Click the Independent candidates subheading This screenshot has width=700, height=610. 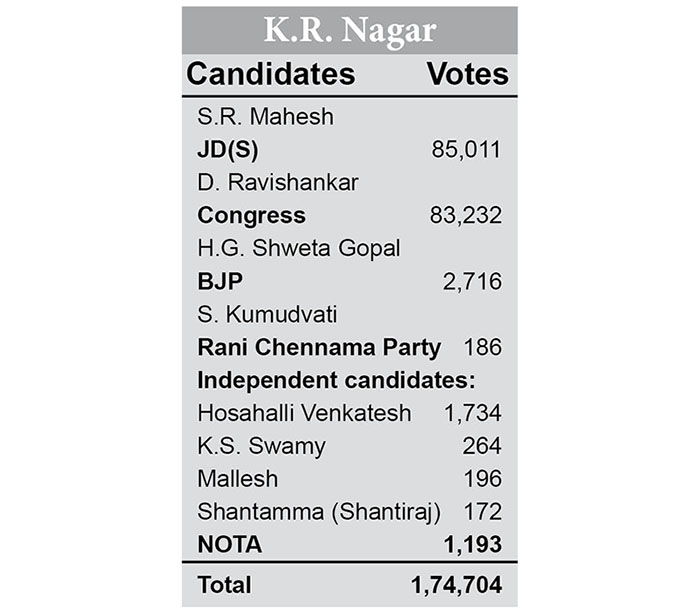tap(335, 380)
